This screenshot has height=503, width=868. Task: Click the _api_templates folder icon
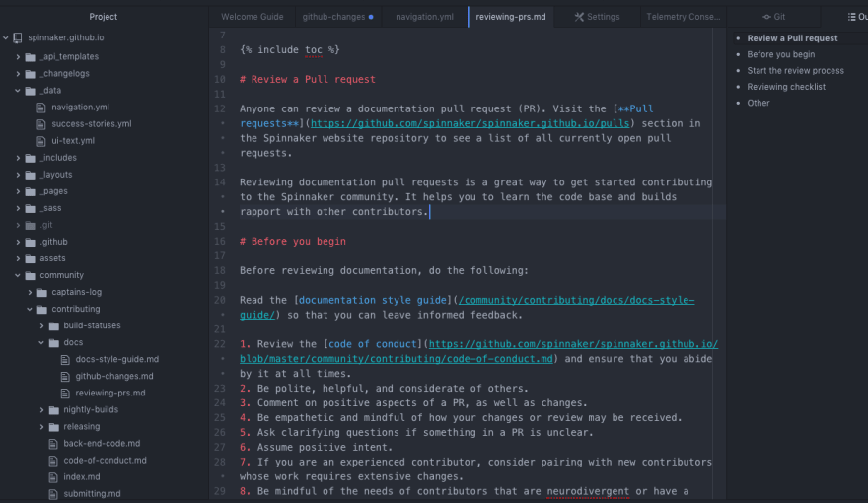tap(31, 57)
